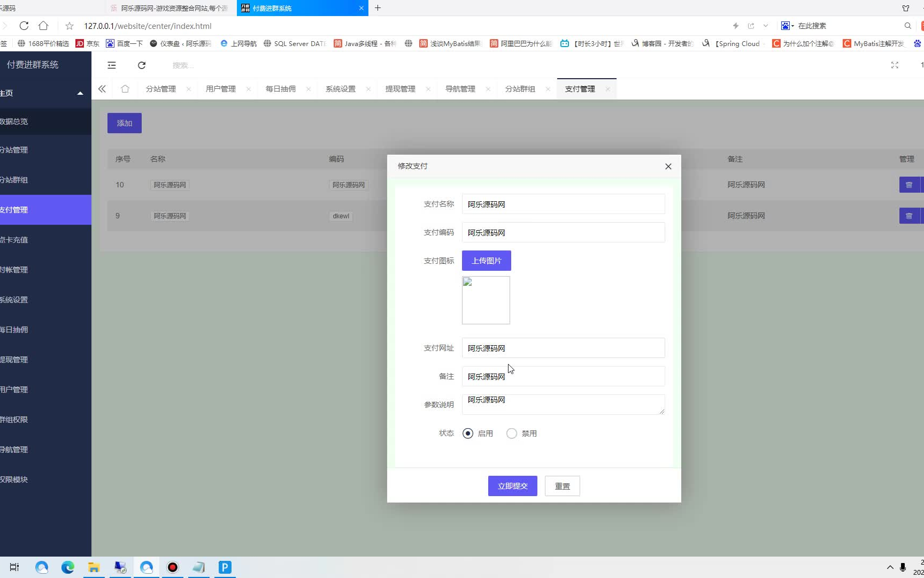Open 数据总览 in the sidebar
This screenshot has width=924, height=578.
45,121
